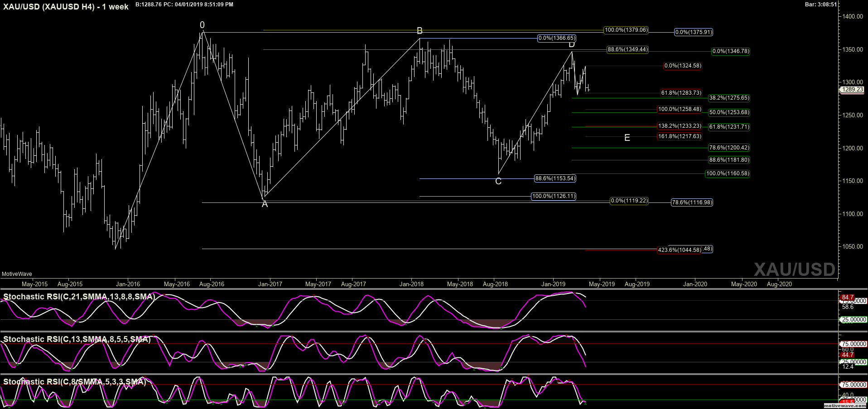Click the Bar: 3:08:51 countdown label

click(821, 5)
